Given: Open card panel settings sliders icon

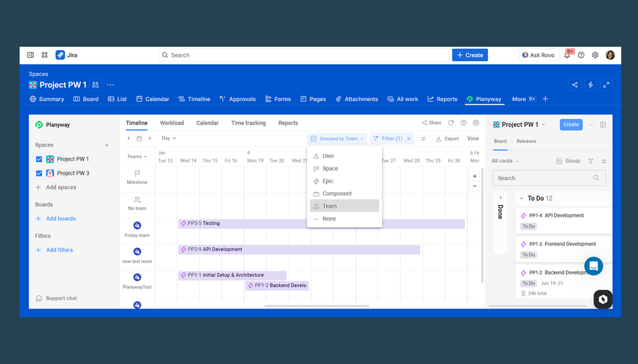Looking at the screenshot, I should pos(604,161).
